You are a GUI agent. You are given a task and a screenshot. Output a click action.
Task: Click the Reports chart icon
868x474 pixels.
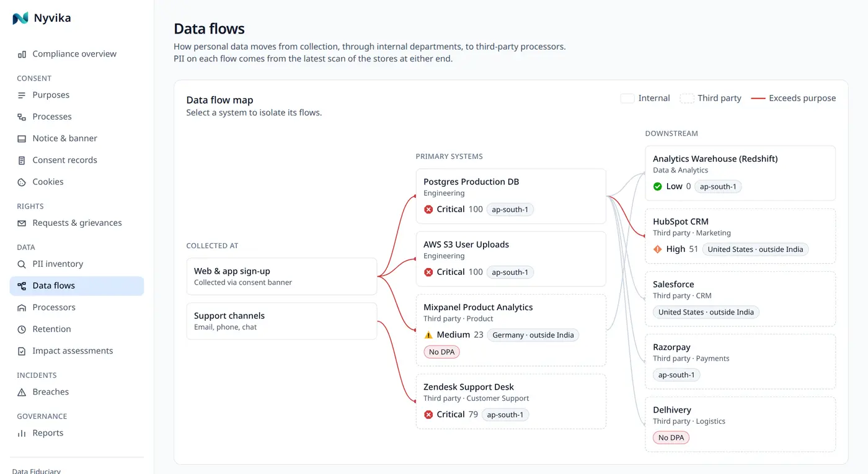(x=22, y=432)
